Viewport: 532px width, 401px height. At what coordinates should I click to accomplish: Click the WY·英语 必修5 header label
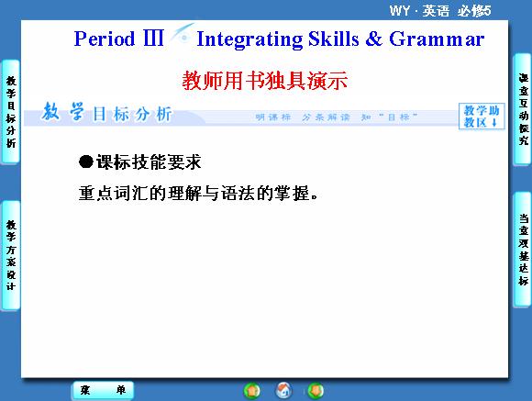[440, 11]
